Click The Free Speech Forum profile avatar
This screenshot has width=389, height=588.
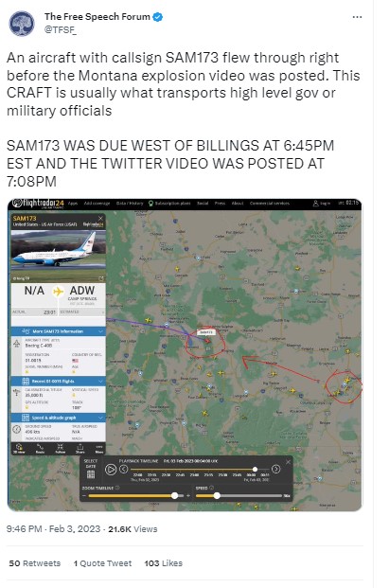22,24
